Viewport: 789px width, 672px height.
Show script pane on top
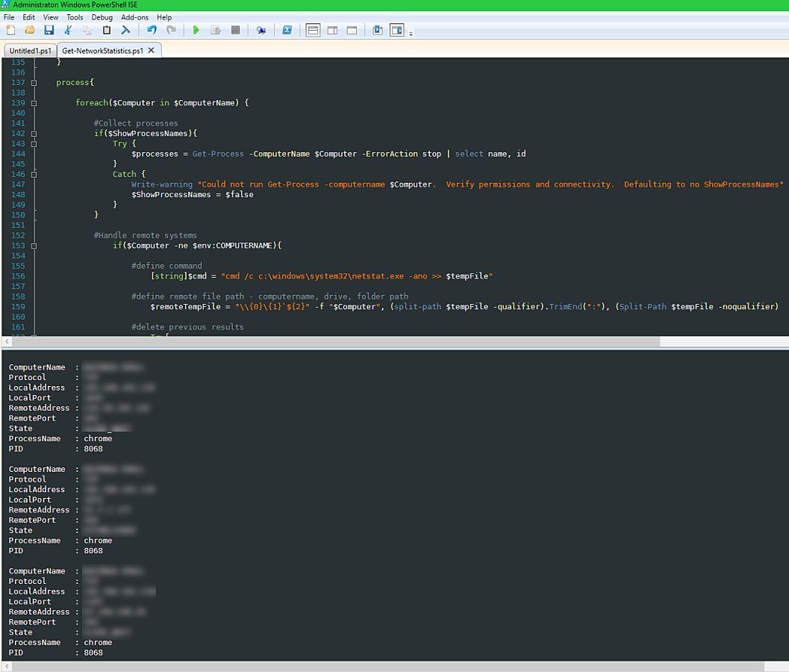click(312, 30)
